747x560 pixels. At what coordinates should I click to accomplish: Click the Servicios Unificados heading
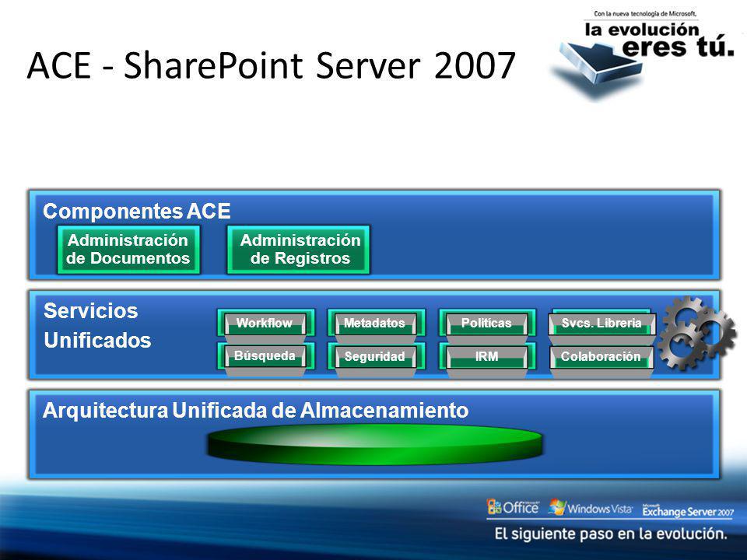98,326
